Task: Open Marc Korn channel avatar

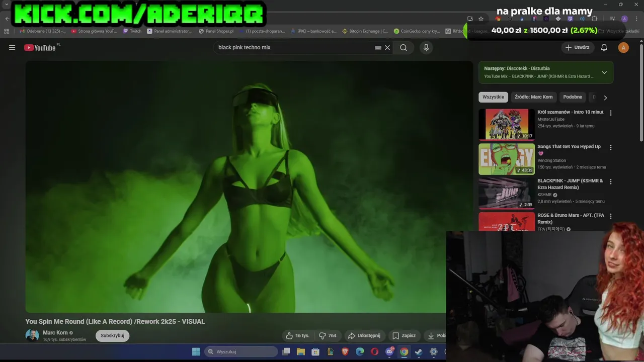Action: [x=32, y=335]
